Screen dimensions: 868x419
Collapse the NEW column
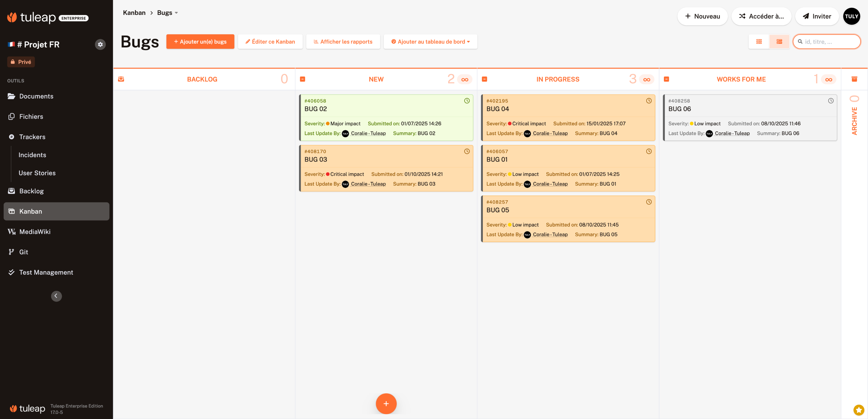303,79
